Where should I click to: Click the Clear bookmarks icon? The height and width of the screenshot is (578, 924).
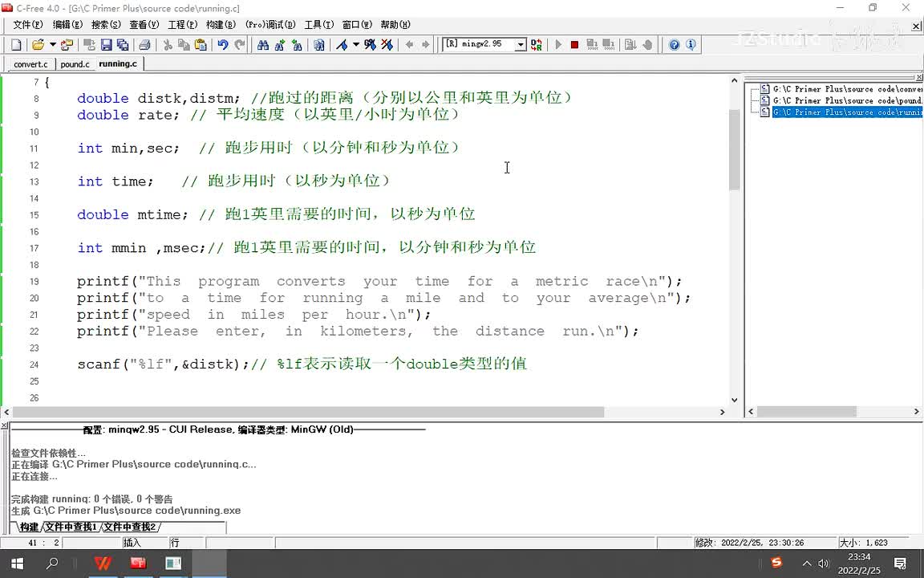387,45
